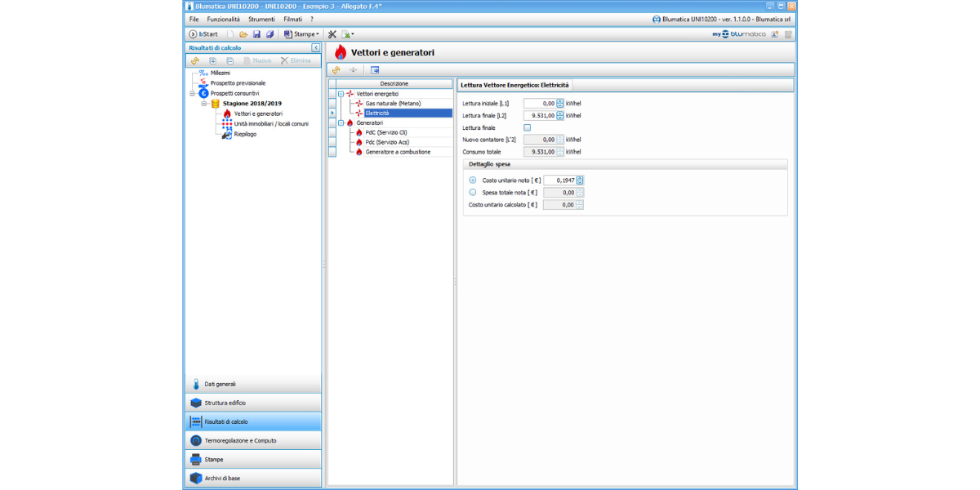
Task: Click the bStart button
Action: pyautogui.click(x=203, y=34)
